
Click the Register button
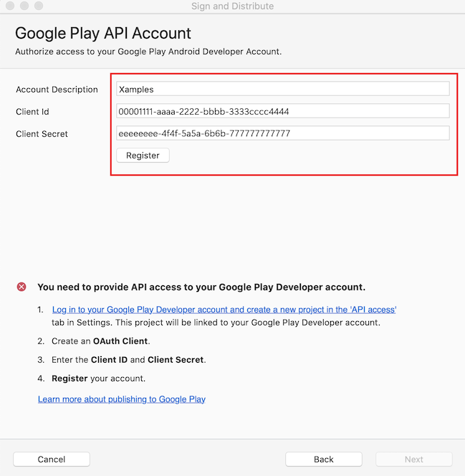point(143,156)
